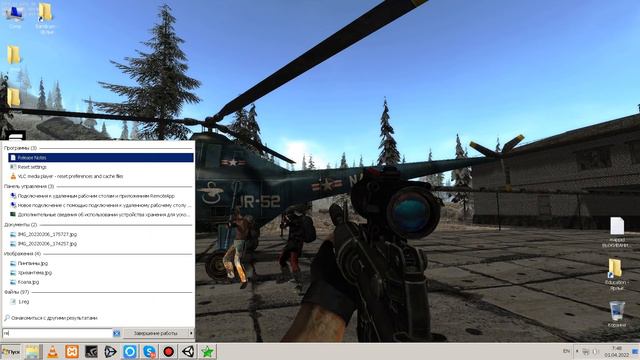Select the VLC cone icon in search results

[13, 176]
